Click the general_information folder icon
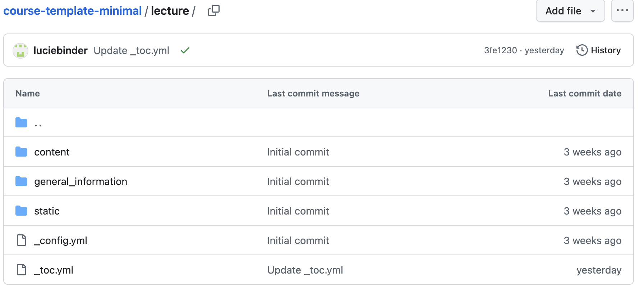644x293 pixels. tap(21, 181)
